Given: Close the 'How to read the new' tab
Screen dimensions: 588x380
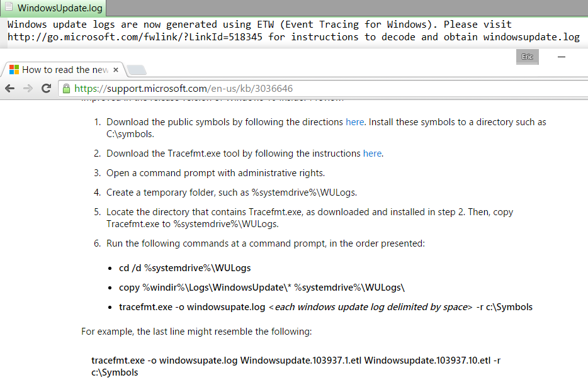Looking at the screenshot, I should tap(116, 70).
